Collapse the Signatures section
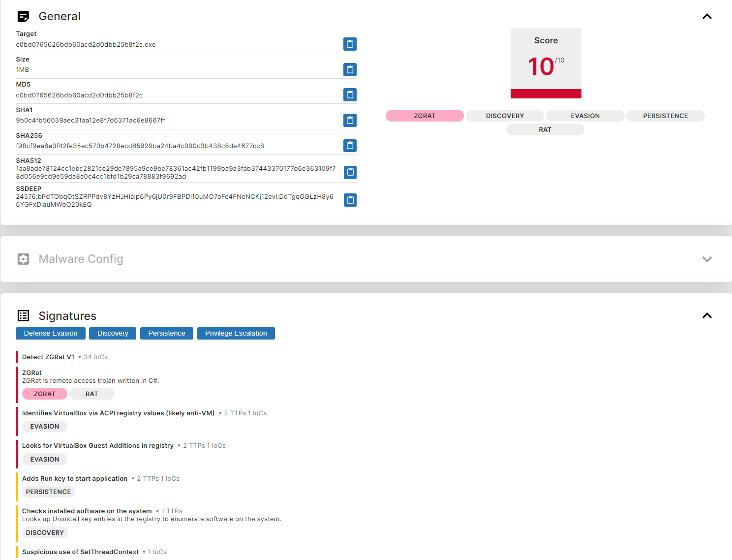The width and height of the screenshot is (732, 560). pos(706,316)
